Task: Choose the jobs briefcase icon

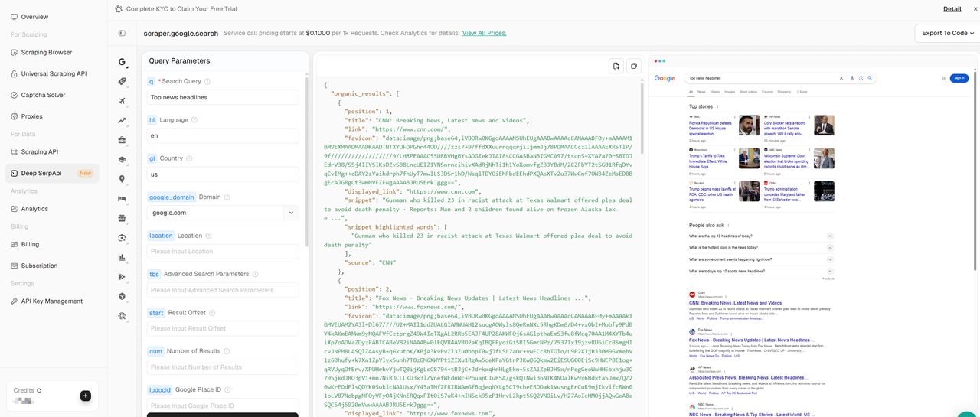Action: [x=122, y=140]
